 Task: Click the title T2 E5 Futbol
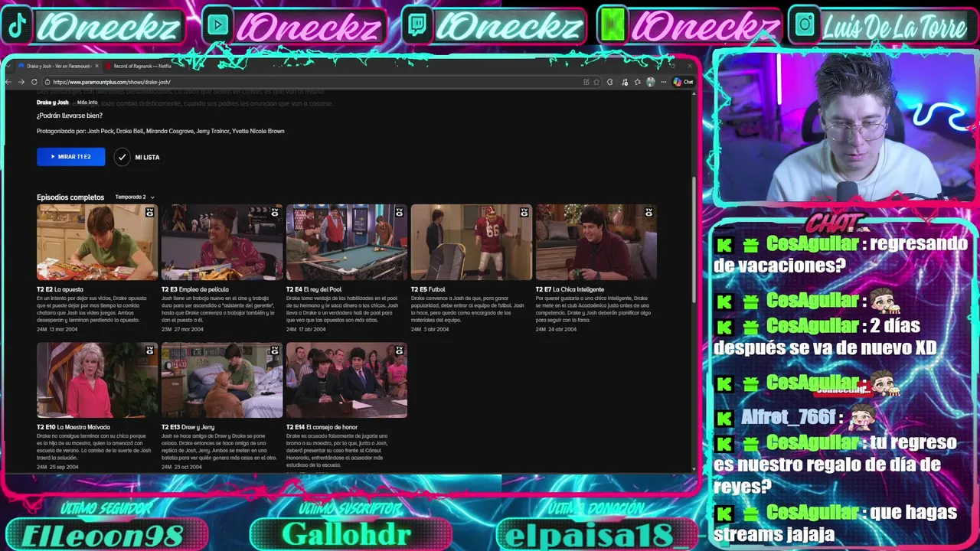coord(428,289)
